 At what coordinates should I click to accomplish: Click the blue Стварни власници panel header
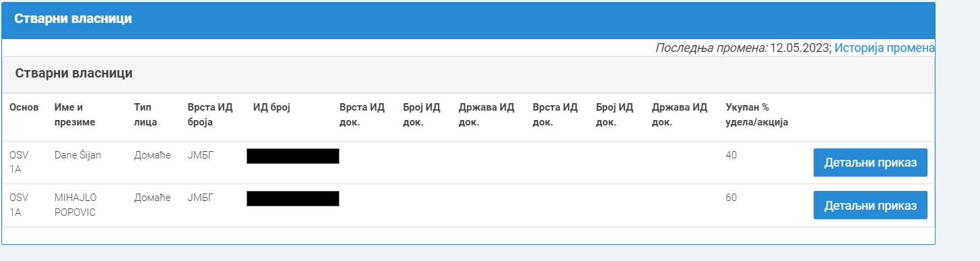pos(468,20)
